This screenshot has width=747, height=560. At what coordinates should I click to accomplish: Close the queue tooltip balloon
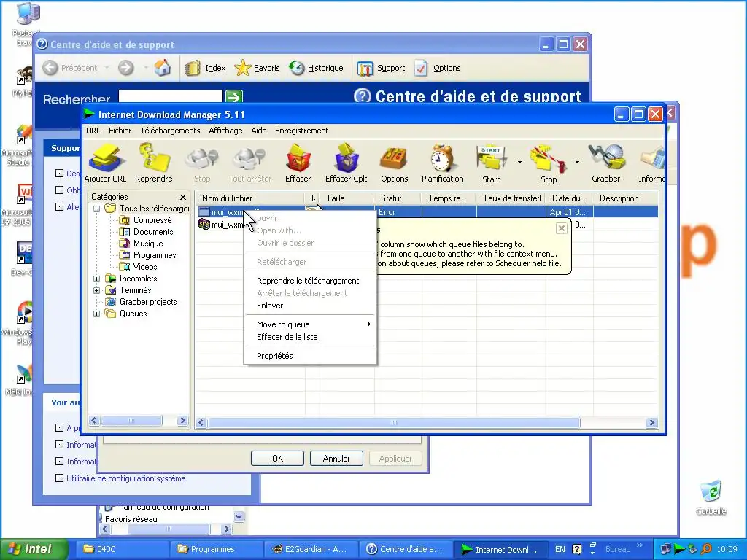click(x=562, y=228)
